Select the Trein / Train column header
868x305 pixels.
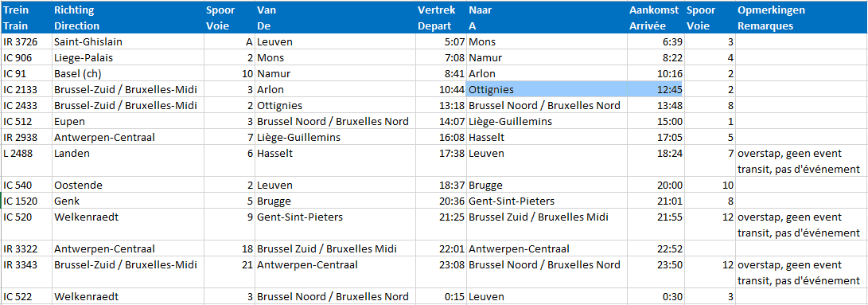[26, 18]
